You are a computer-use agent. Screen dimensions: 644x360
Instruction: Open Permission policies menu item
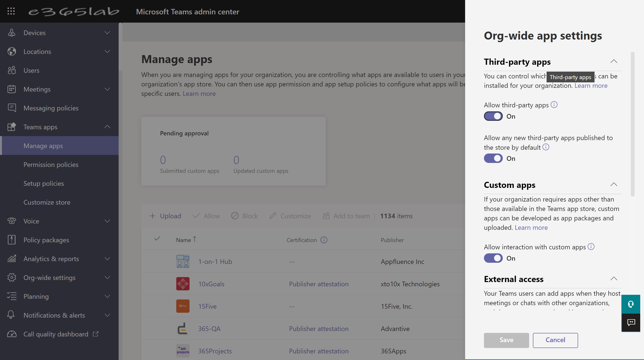[51, 165]
